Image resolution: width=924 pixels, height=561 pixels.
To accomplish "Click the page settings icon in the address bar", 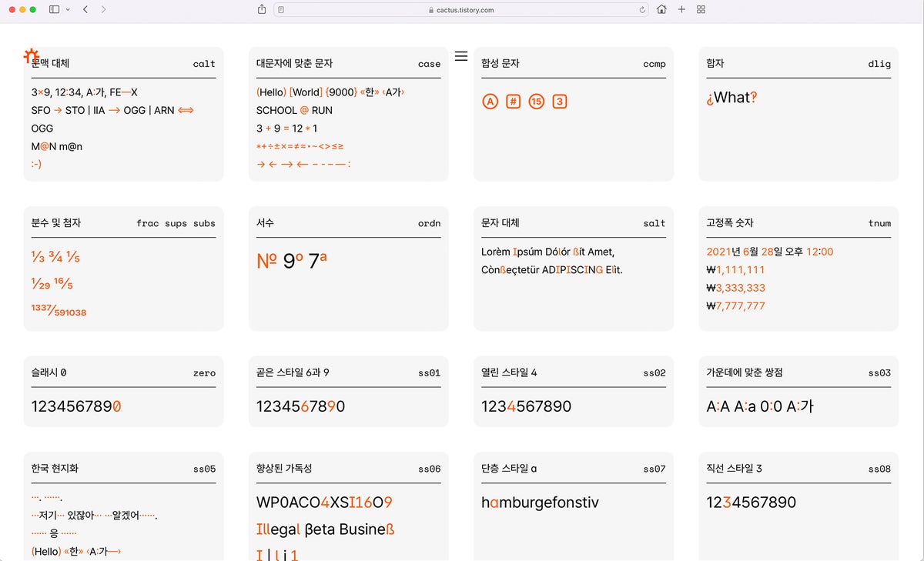I will tap(280, 10).
